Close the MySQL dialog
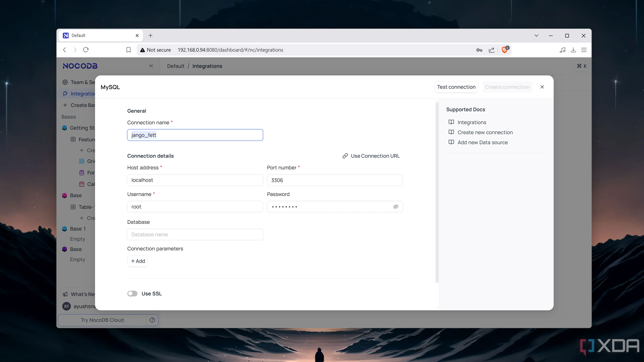This screenshot has height=362, width=644. coord(542,87)
